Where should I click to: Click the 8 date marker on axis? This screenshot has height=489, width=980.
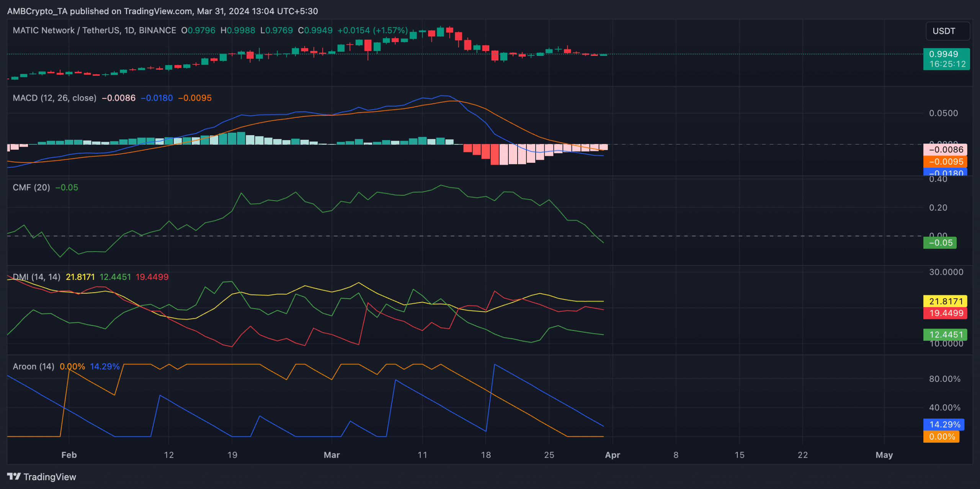click(x=676, y=455)
